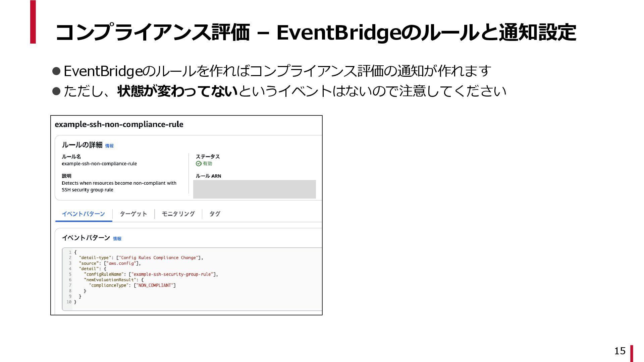Click the green enabled status check icon
This screenshot has width=644, height=362.
199,164
